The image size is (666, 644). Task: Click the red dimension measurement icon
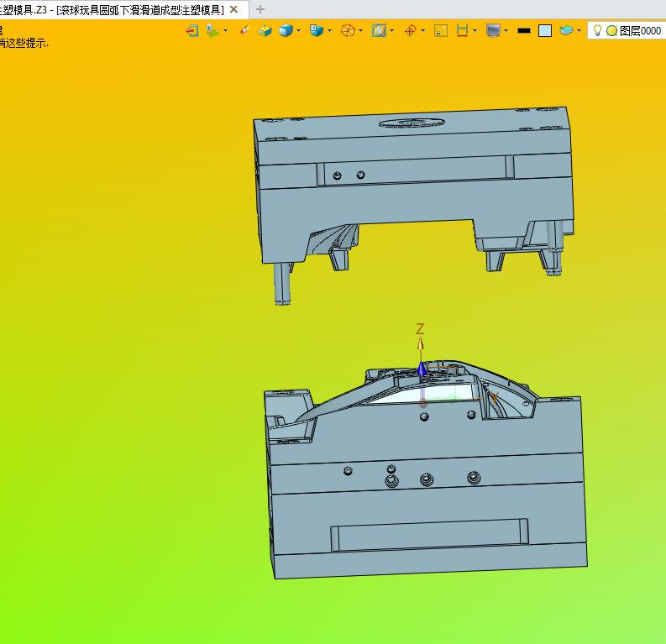[462, 30]
